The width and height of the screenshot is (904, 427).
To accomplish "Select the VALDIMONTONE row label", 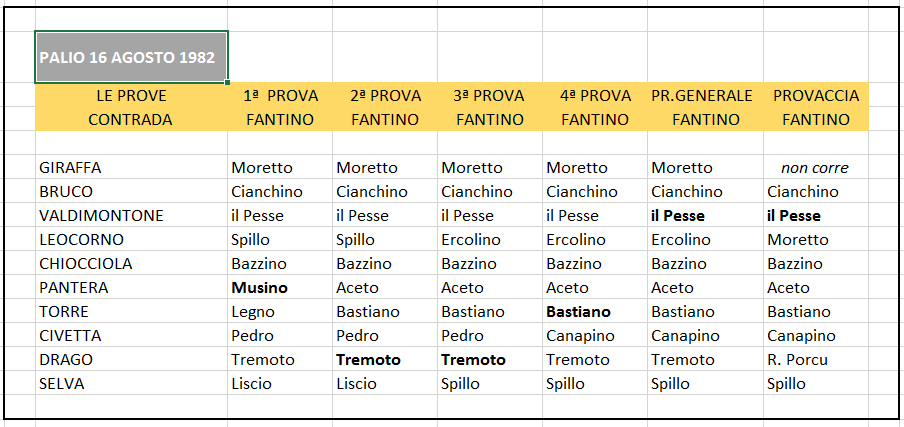I will [x=131, y=216].
